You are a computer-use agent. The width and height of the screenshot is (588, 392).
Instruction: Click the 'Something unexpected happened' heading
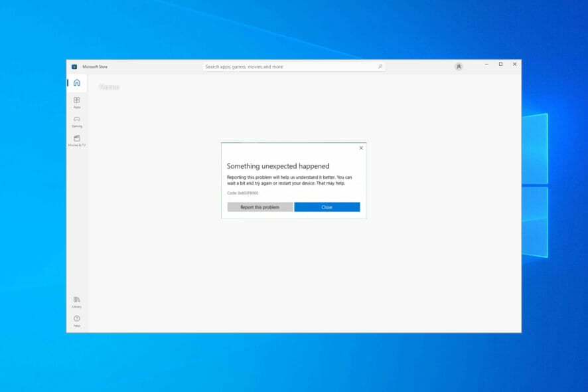click(278, 166)
